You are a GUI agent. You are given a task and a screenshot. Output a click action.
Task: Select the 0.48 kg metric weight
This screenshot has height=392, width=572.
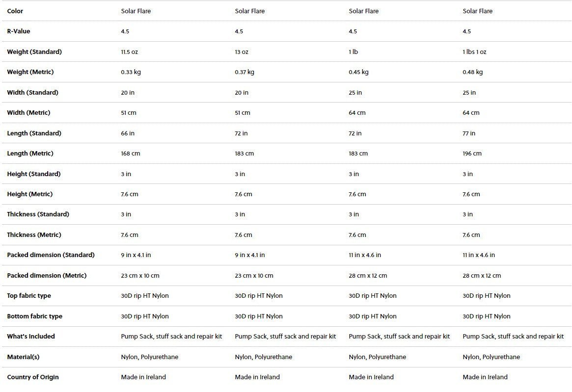473,72
